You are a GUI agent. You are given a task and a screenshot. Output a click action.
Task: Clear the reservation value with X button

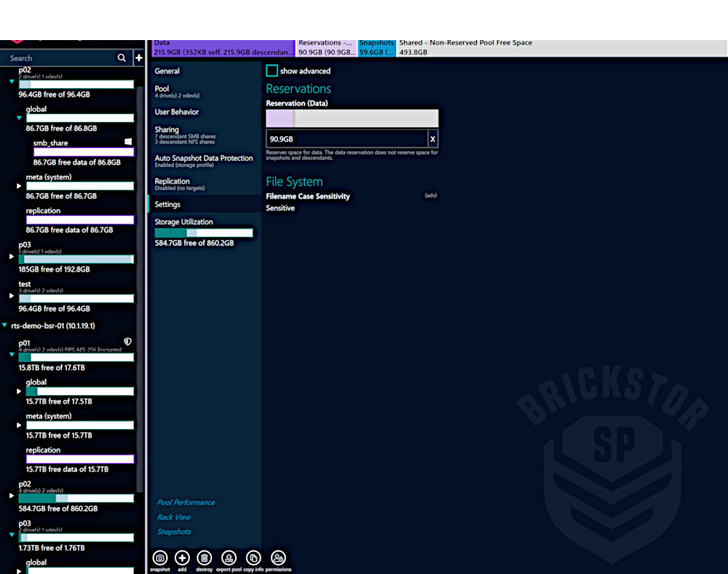[x=432, y=139]
